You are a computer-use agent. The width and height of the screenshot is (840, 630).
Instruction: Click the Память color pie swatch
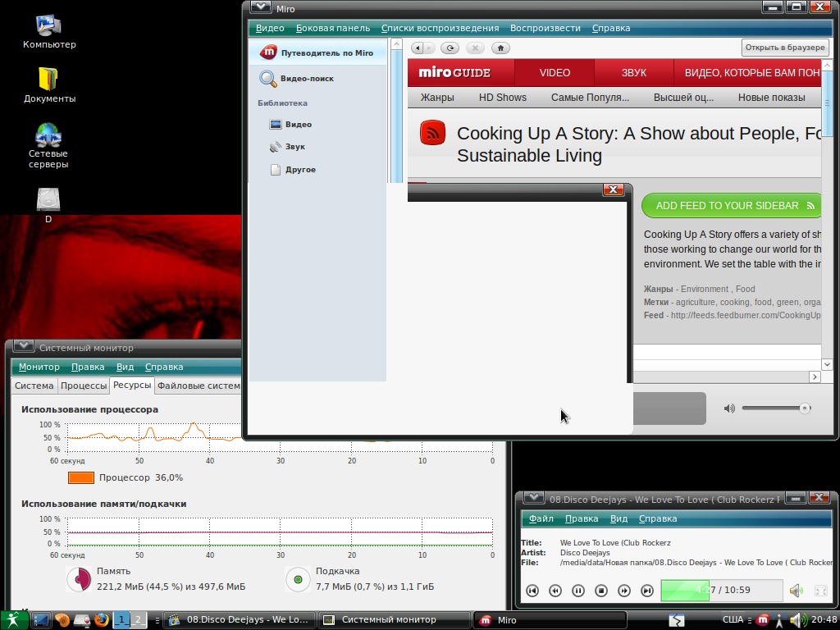(x=80, y=579)
